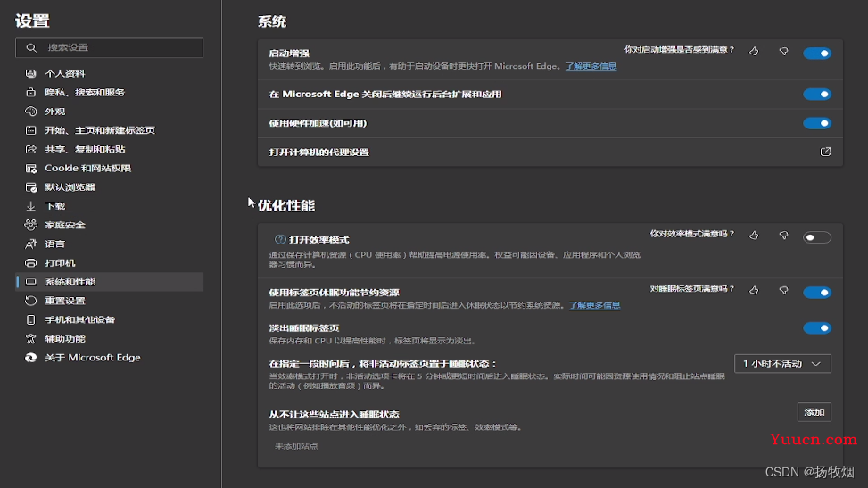Click the Cookie 和网站权限 icon

pos(31,169)
